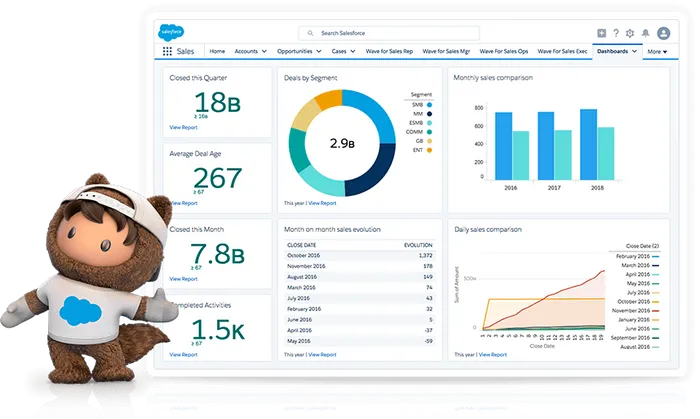The width and height of the screenshot is (700, 419).
Task: Select the March 2016 table row
Action: 360,287
